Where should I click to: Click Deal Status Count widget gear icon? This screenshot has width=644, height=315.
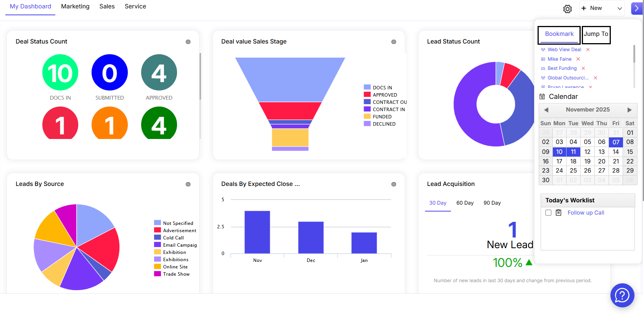coord(188,42)
